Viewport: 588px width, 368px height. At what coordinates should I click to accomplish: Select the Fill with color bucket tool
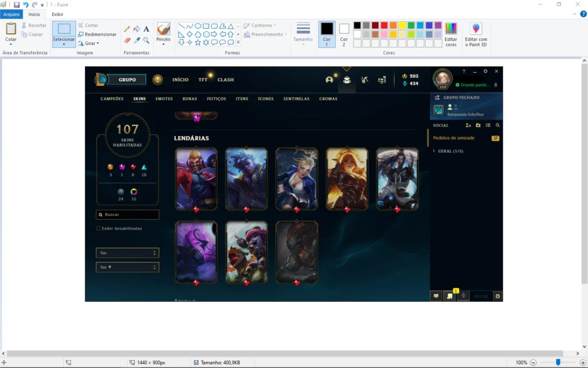[136, 29]
